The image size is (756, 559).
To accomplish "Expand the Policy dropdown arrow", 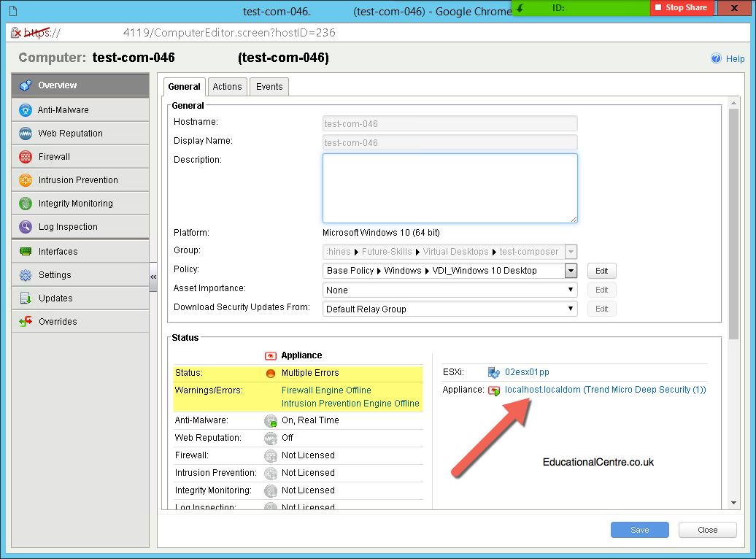I will click(x=571, y=271).
